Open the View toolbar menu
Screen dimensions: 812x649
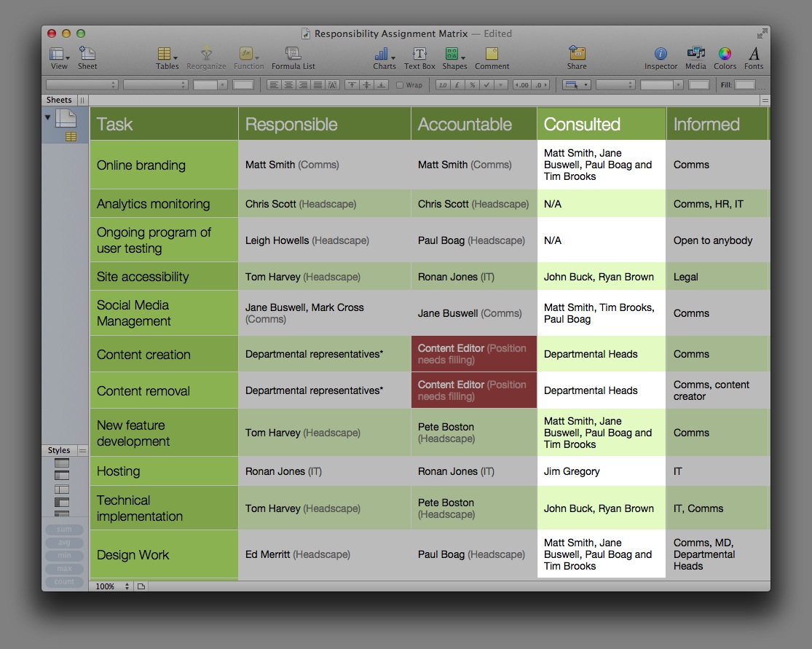(x=59, y=58)
